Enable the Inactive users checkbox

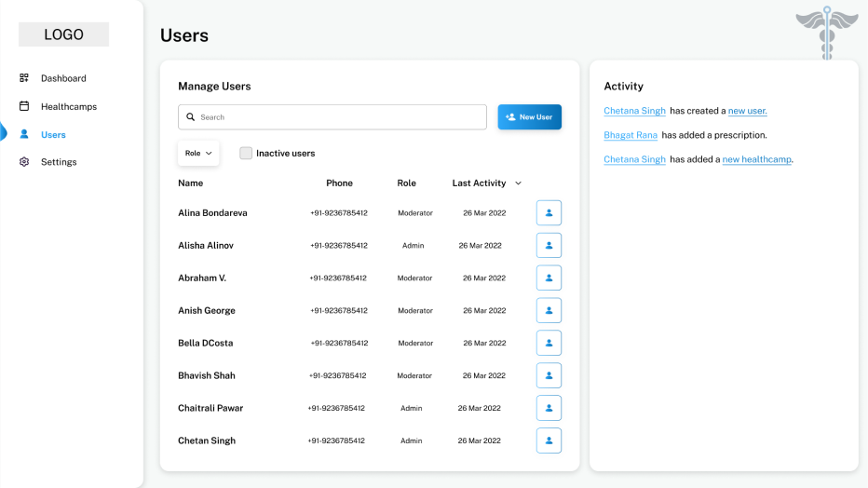pos(246,154)
